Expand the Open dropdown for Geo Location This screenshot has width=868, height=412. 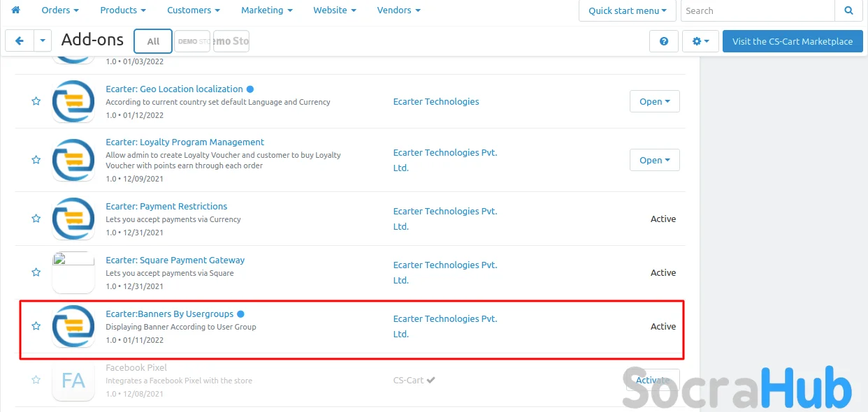point(654,101)
